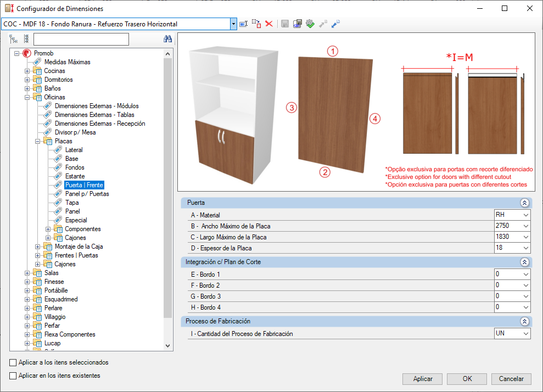Viewport: 543px width, 392px height.
Task: Click the tree search input field
Action: pyautogui.click(x=81, y=39)
